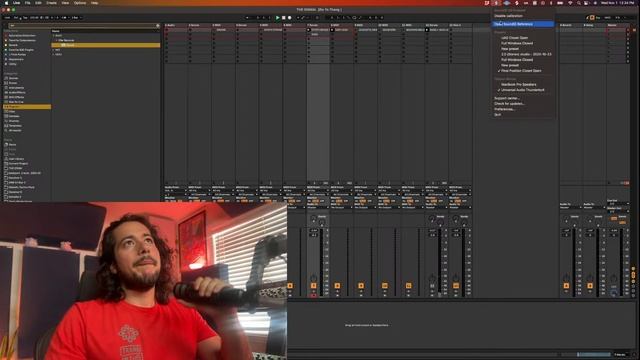Select track 7 title bar
The width and height of the screenshot is (640, 360).
click(x=318, y=25)
